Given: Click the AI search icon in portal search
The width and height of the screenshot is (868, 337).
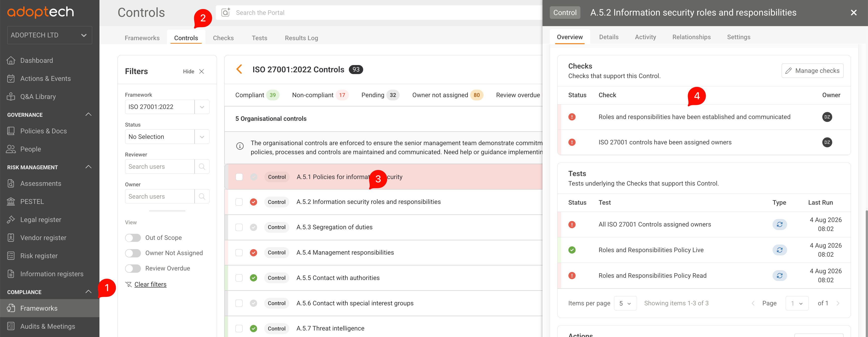Looking at the screenshot, I should (226, 13).
